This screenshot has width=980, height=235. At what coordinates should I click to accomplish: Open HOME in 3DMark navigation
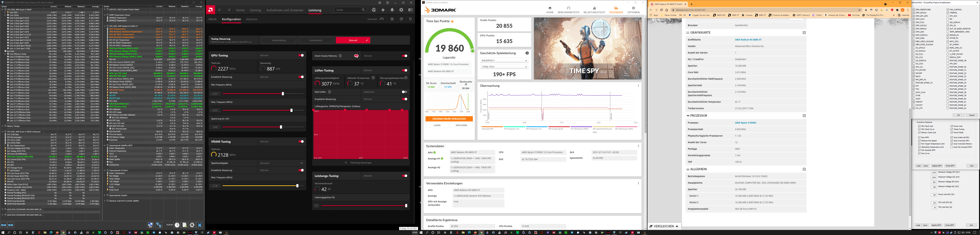tap(550, 10)
